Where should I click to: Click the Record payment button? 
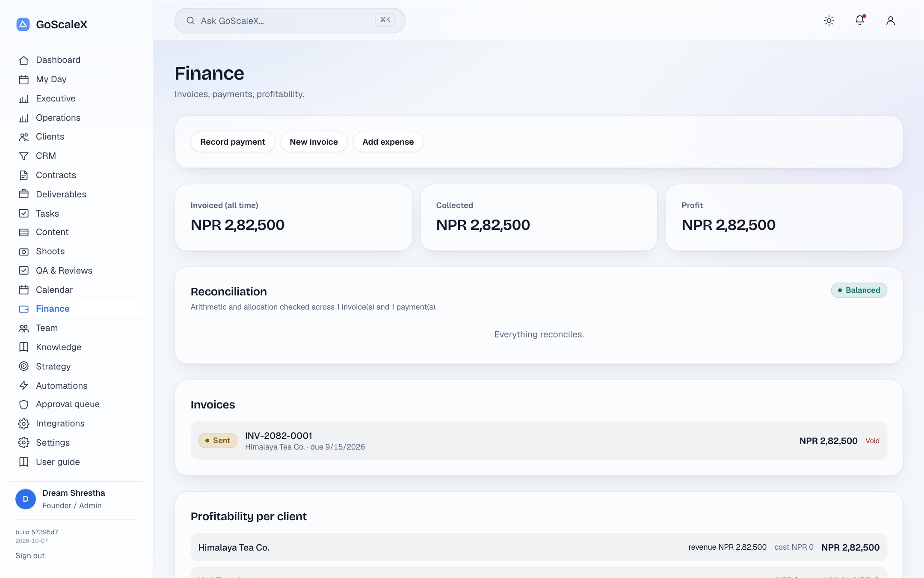coord(233,142)
